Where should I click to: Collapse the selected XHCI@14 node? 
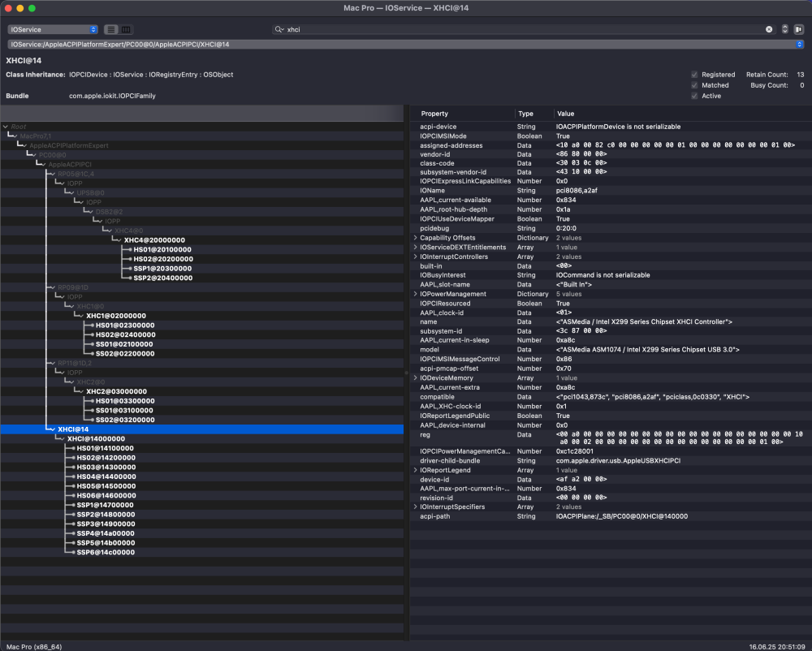tap(52, 429)
